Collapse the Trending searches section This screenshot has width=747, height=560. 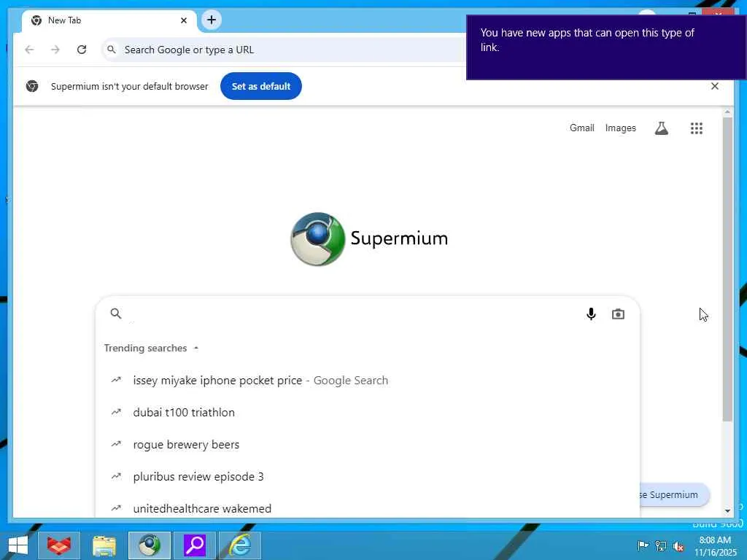pos(151,348)
